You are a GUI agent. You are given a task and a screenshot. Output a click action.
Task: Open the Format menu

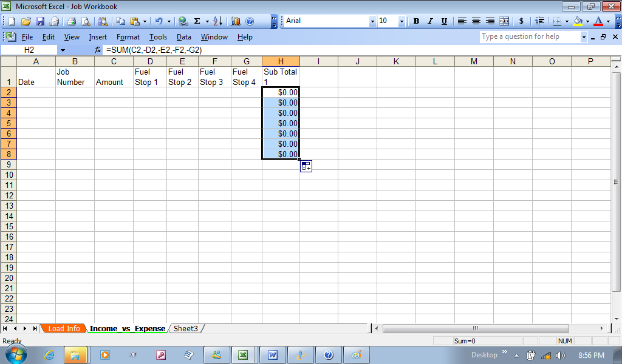(x=128, y=37)
